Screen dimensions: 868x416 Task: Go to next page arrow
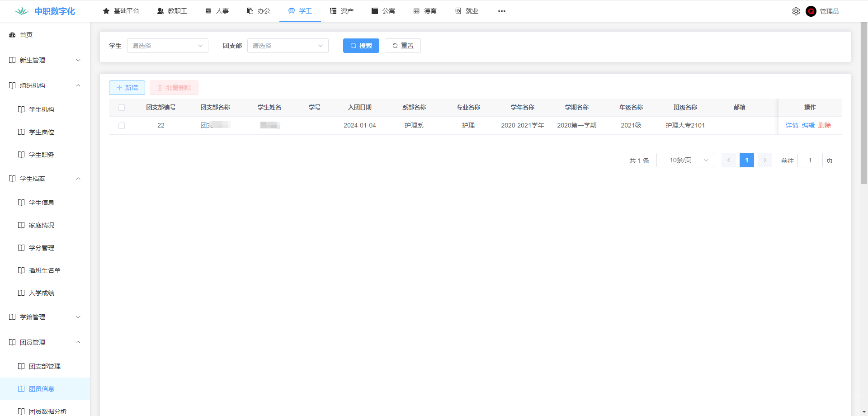click(764, 160)
